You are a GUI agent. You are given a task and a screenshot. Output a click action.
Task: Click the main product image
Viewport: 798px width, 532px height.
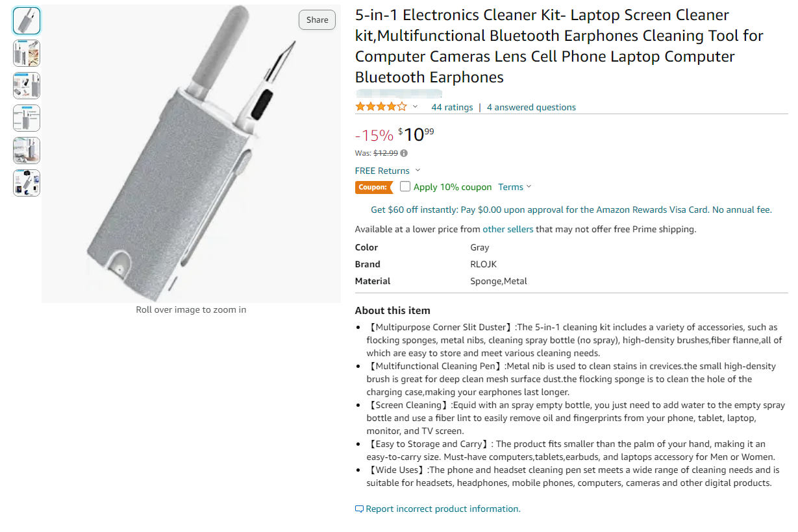coord(191,154)
